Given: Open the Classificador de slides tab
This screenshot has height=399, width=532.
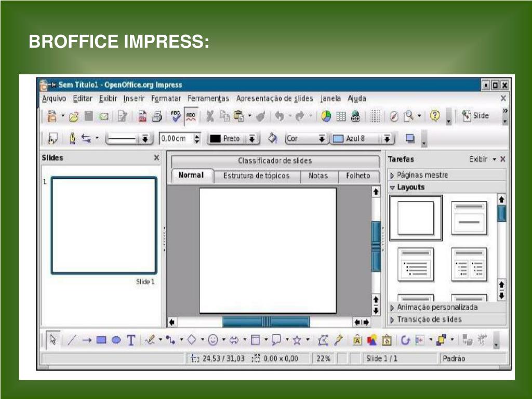Looking at the screenshot, I should tap(275, 161).
